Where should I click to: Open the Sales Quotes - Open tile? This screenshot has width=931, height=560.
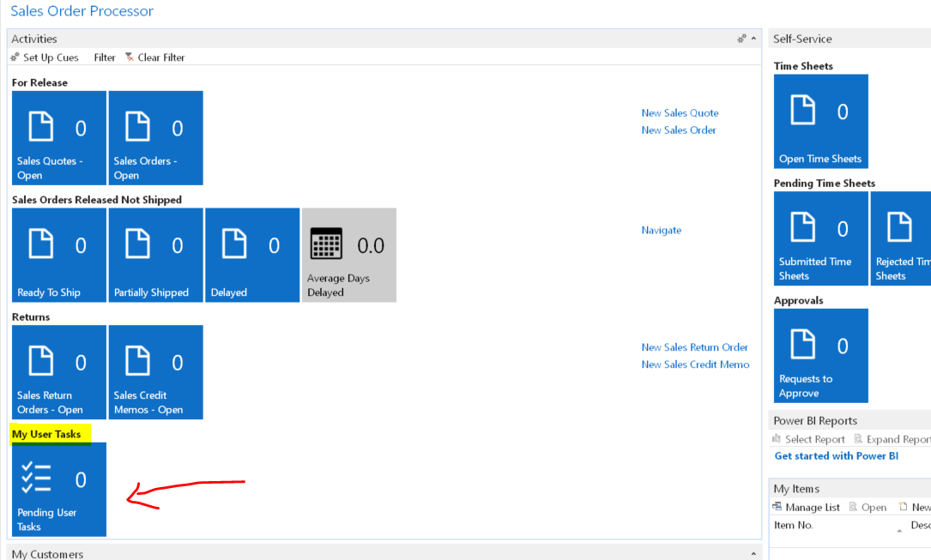[59, 137]
